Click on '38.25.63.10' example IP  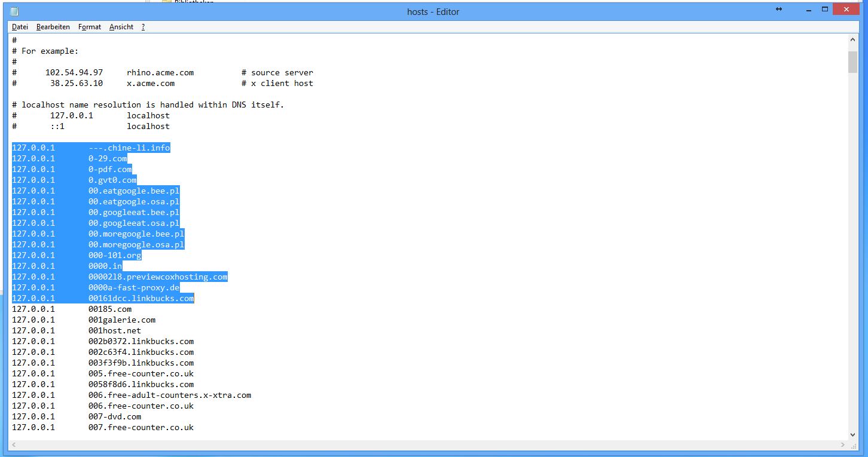[x=77, y=83]
